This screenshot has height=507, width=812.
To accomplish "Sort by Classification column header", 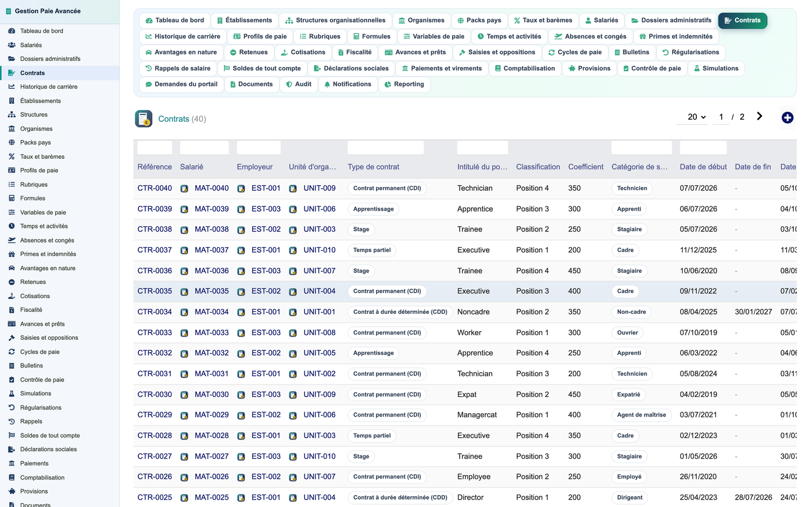I will pos(538,167).
